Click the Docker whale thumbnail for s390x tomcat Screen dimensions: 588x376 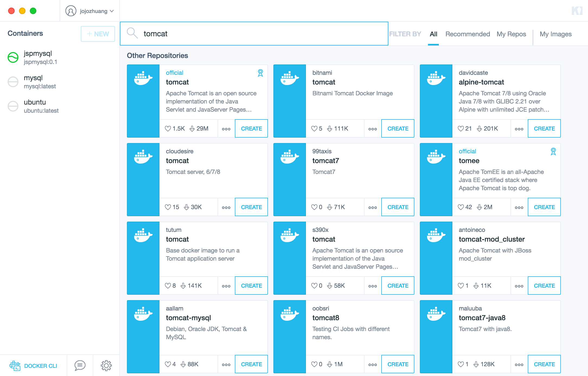coord(290,258)
